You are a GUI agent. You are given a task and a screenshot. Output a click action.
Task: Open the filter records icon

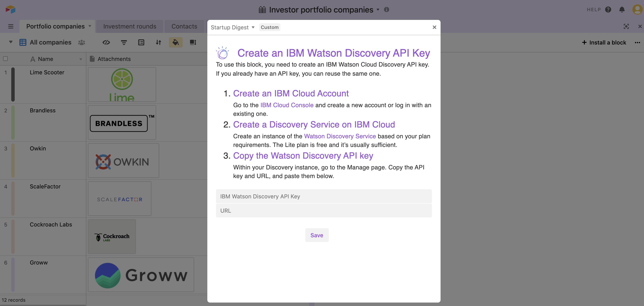pyautogui.click(x=124, y=43)
